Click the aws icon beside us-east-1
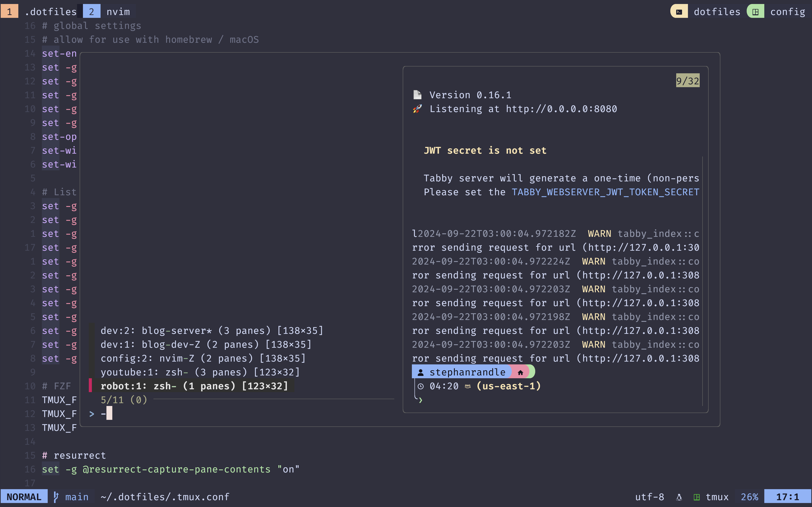812x507 pixels. 468,386
